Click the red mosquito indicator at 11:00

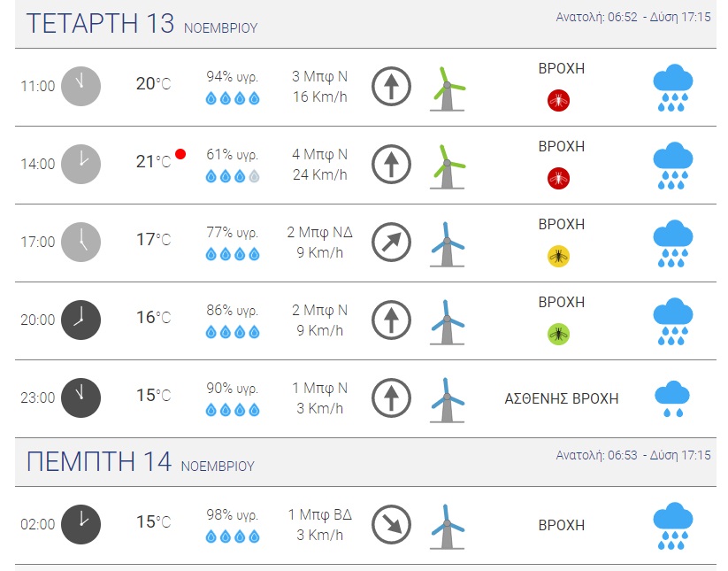pos(558,100)
